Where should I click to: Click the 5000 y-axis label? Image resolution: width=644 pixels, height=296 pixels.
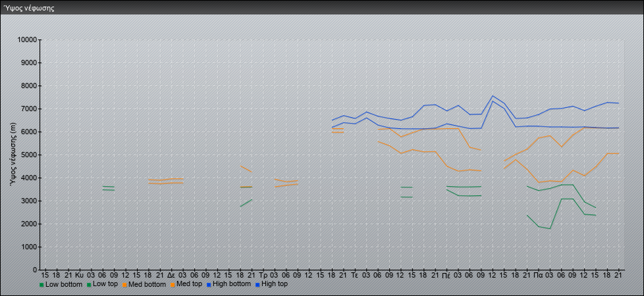tap(29, 155)
